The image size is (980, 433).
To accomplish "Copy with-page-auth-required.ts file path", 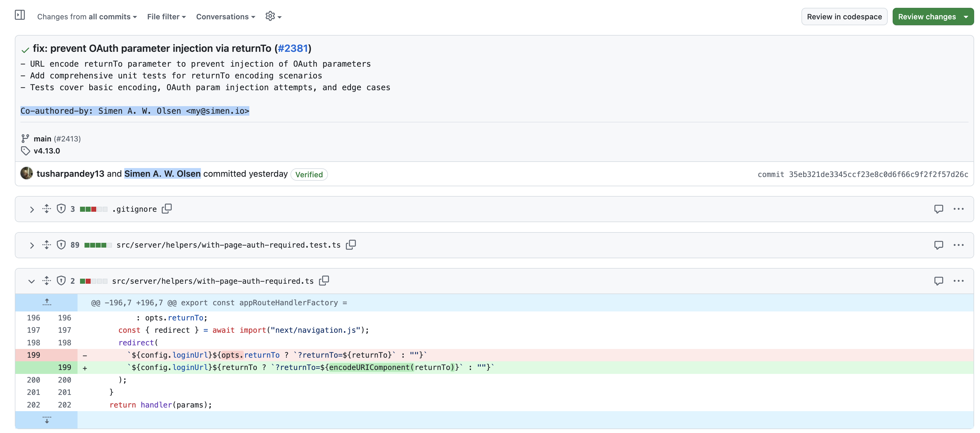I will (324, 281).
